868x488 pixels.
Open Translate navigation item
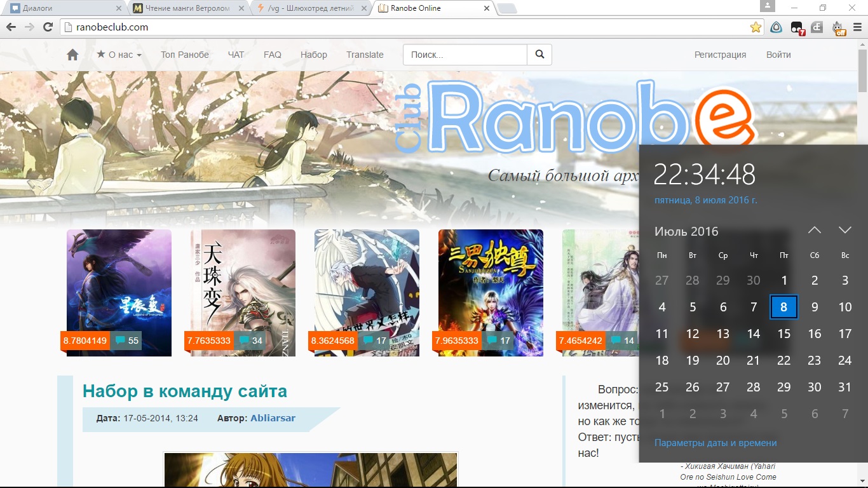click(365, 55)
